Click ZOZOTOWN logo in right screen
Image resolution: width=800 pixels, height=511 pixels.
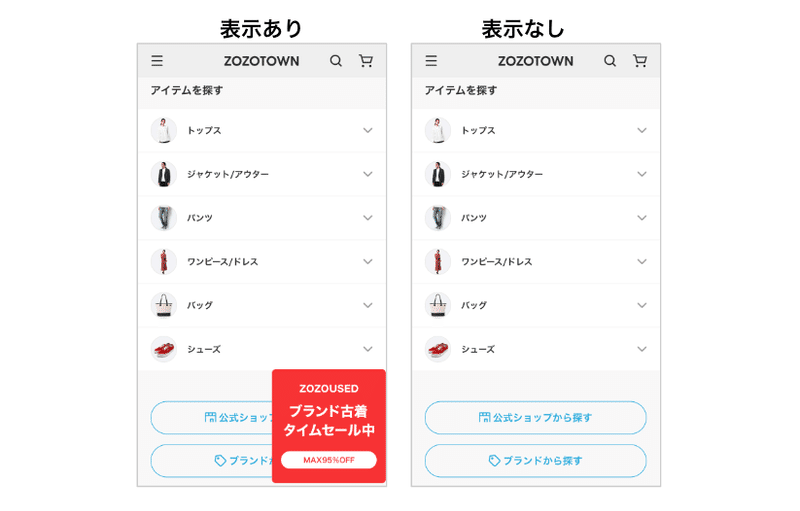click(536, 61)
